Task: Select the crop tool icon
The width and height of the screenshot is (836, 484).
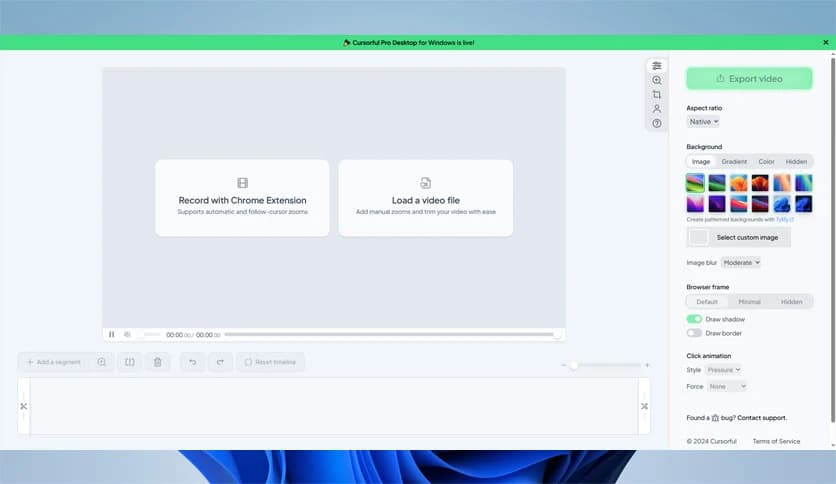Action: [x=657, y=94]
